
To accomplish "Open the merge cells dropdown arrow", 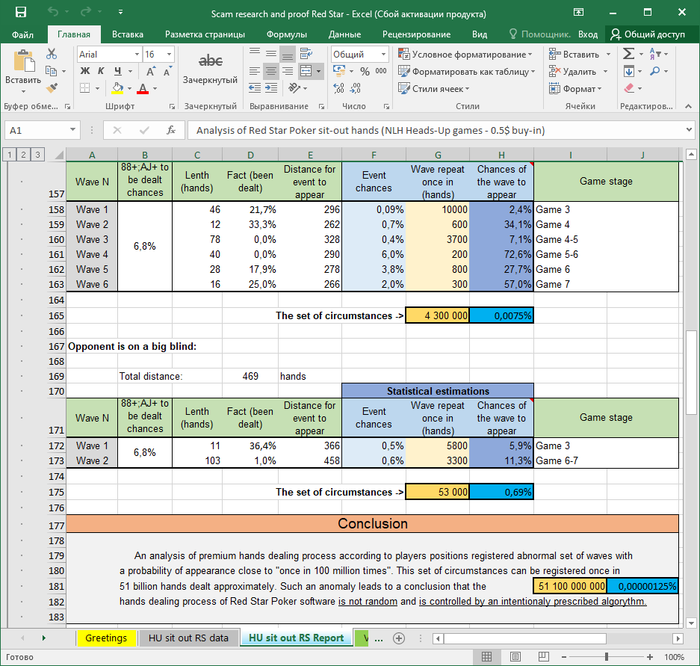I will click(318, 71).
